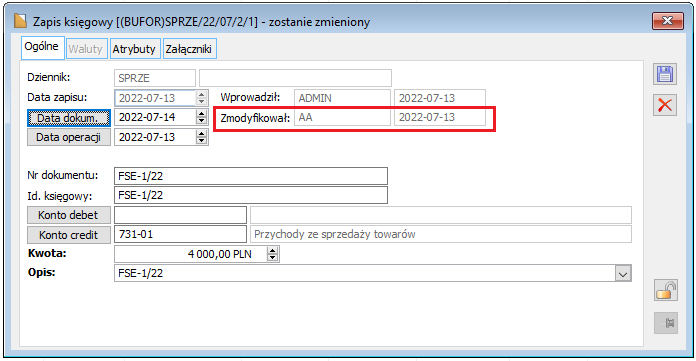Click the Data operacji button

point(69,137)
